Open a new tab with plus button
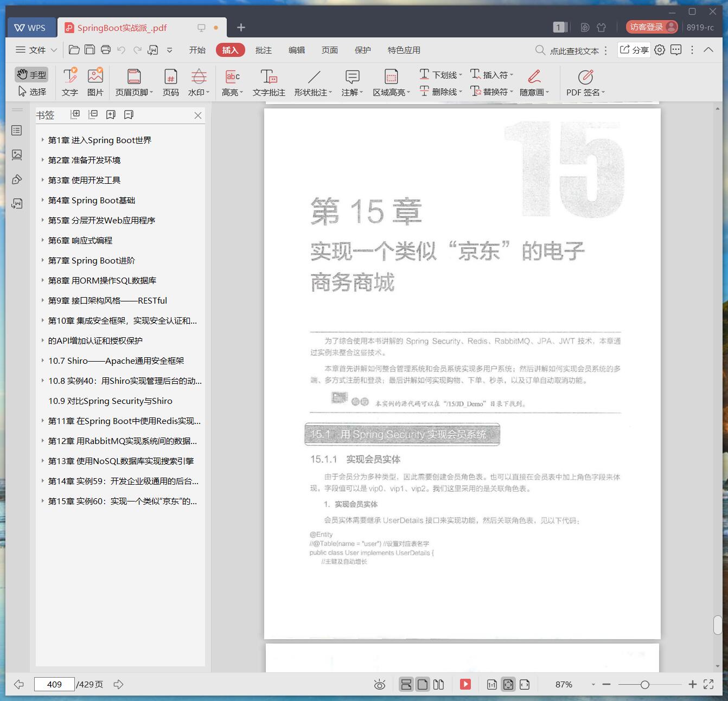 click(x=241, y=27)
